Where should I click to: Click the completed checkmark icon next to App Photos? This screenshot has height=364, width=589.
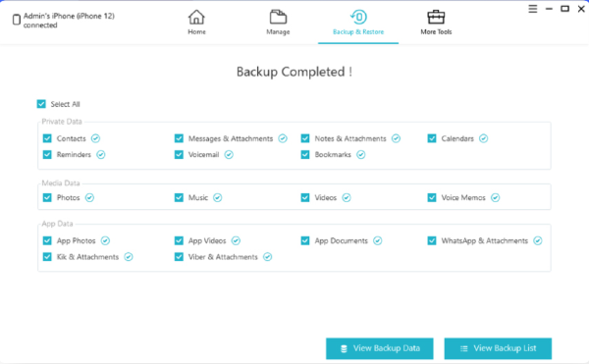106,241
